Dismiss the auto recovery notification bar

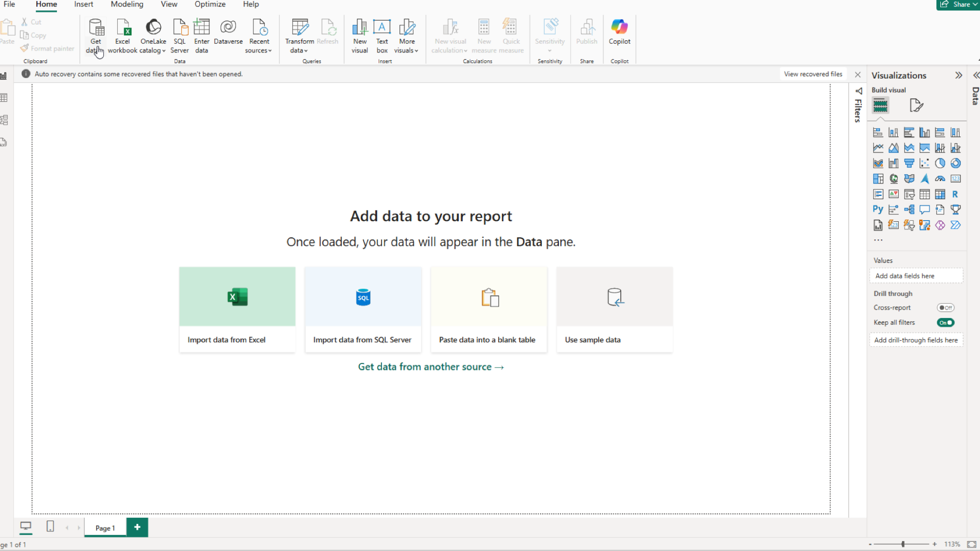[x=857, y=75]
